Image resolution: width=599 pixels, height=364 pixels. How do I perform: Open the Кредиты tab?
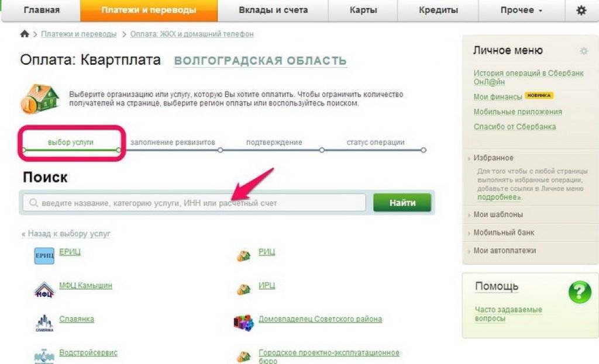click(x=438, y=11)
